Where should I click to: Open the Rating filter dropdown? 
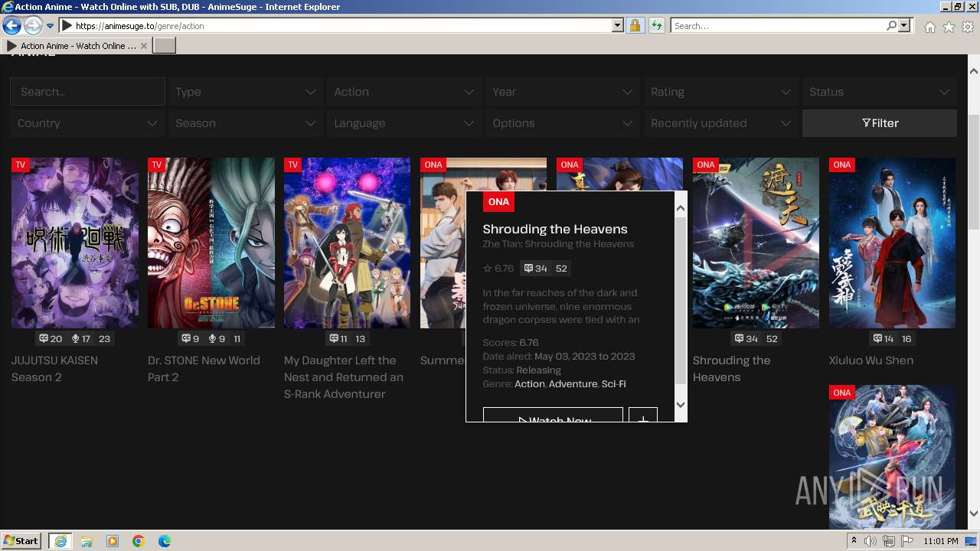click(720, 92)
